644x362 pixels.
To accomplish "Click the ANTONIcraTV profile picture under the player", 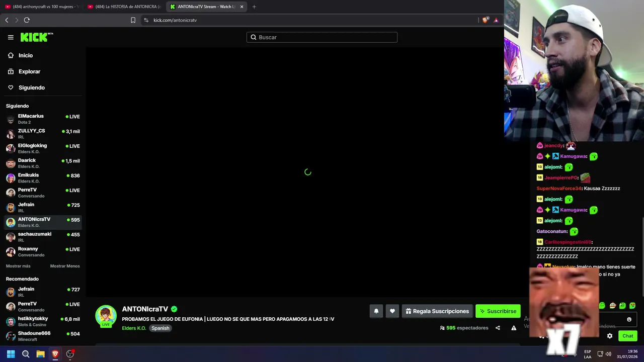I will click(106, 316).
